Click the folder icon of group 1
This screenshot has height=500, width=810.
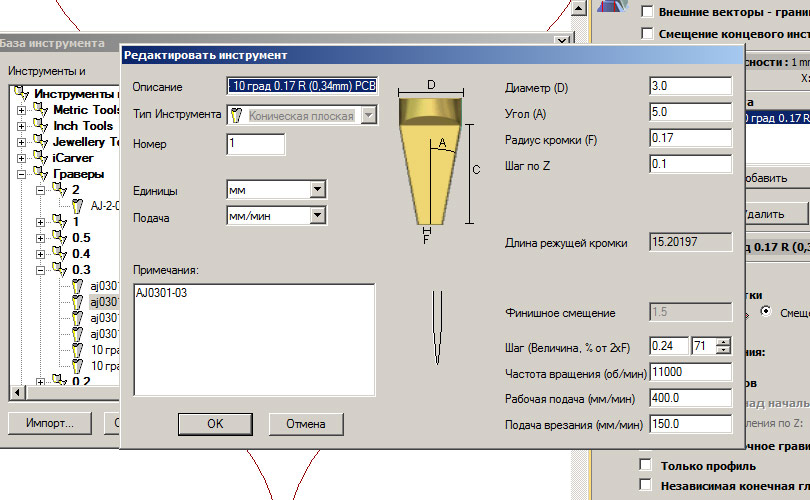tap(59, 222)
